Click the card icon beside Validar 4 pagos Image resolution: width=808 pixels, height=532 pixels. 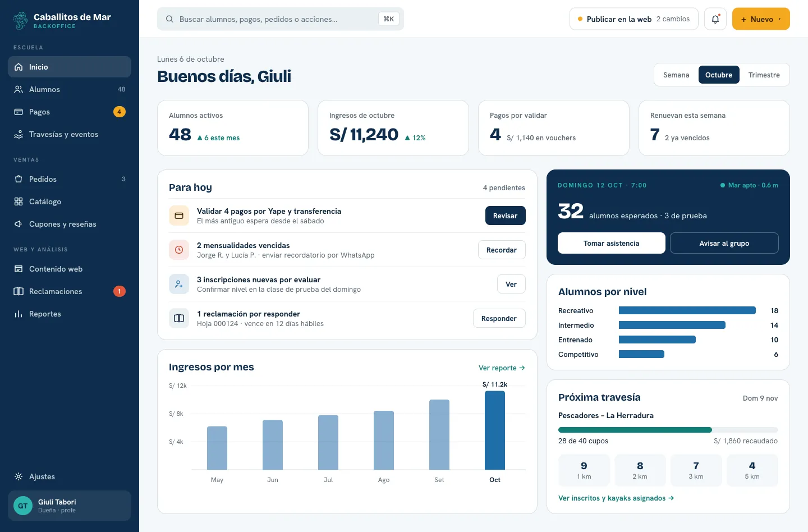[x=179, y=215]
